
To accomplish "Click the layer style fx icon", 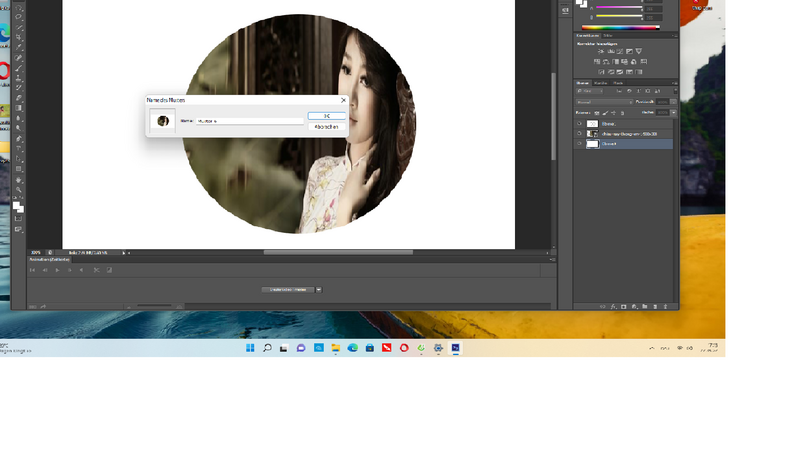I will (613, 307).
